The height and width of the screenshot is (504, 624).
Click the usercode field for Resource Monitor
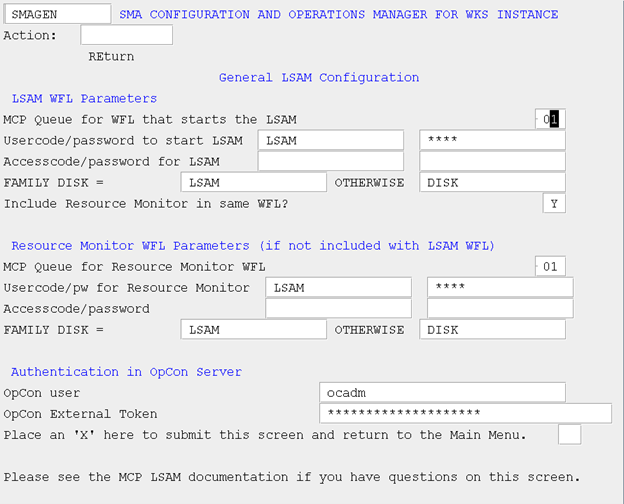[338, 287]
